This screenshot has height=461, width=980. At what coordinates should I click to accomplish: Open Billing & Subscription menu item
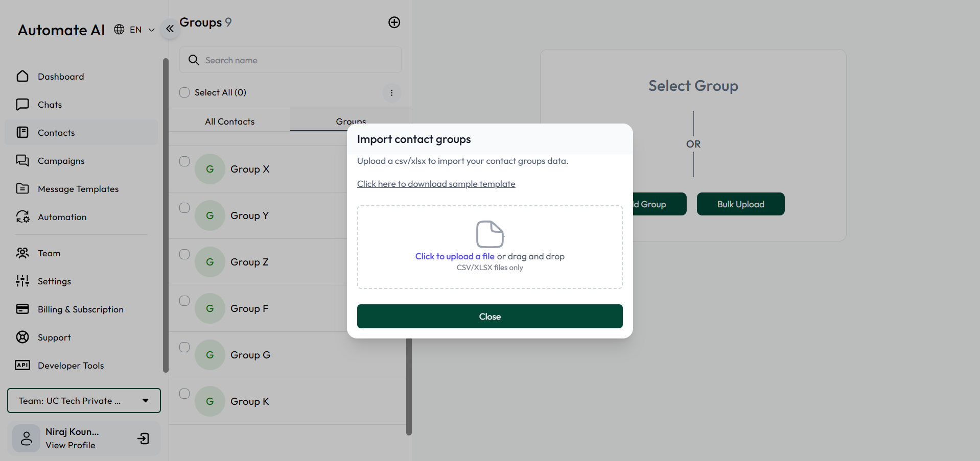tap(80, 309)
